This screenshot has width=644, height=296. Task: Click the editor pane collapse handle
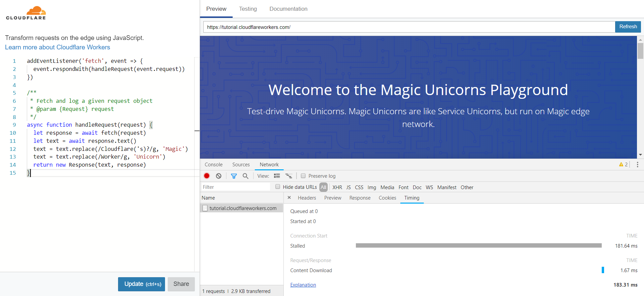coord(197,131)
